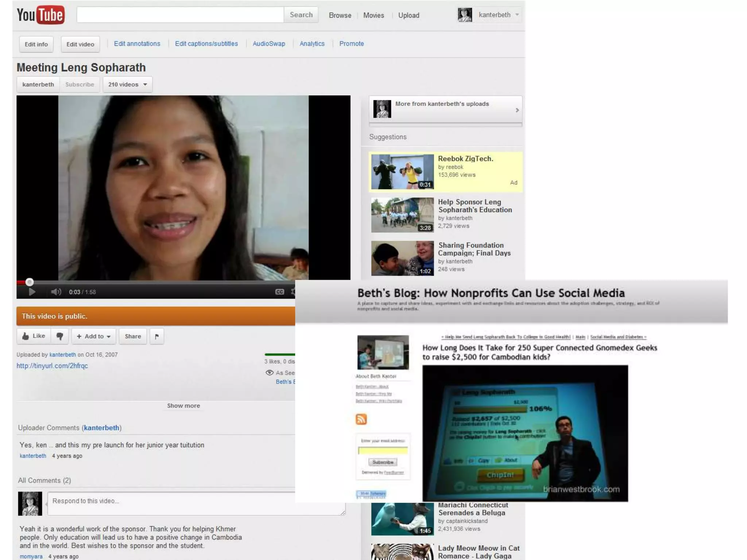747x560 pixels.
Task: Mute the video volume speaker icon
Action: [56, 292]
